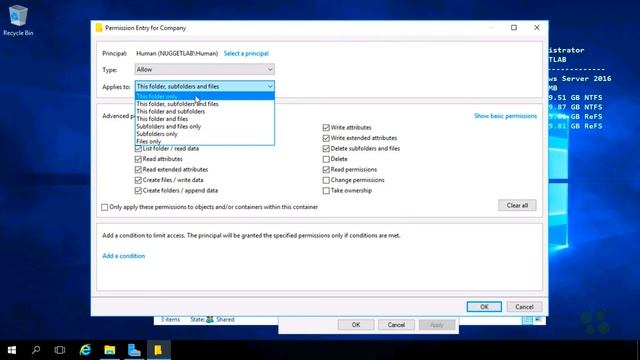Choose This folder only option
Viewport: 640px width, 360px height.
(204, 96)
